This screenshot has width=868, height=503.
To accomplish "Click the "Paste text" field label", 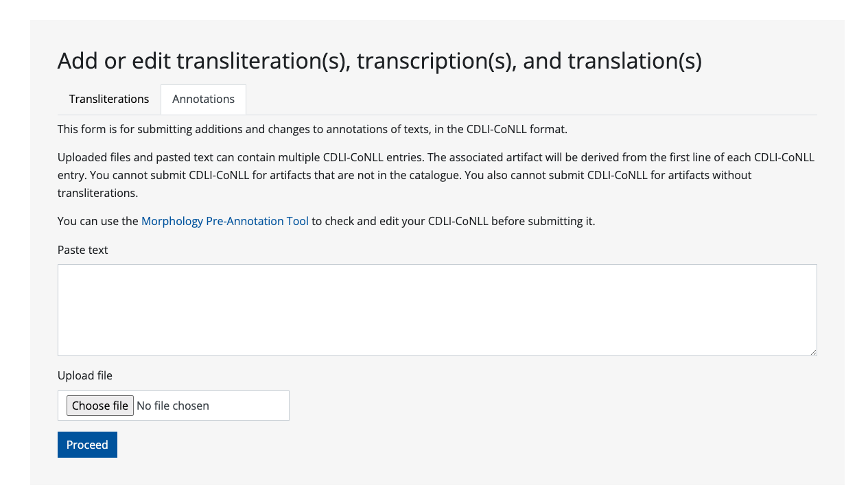I will pyautogui.click(x=83, y=250).
